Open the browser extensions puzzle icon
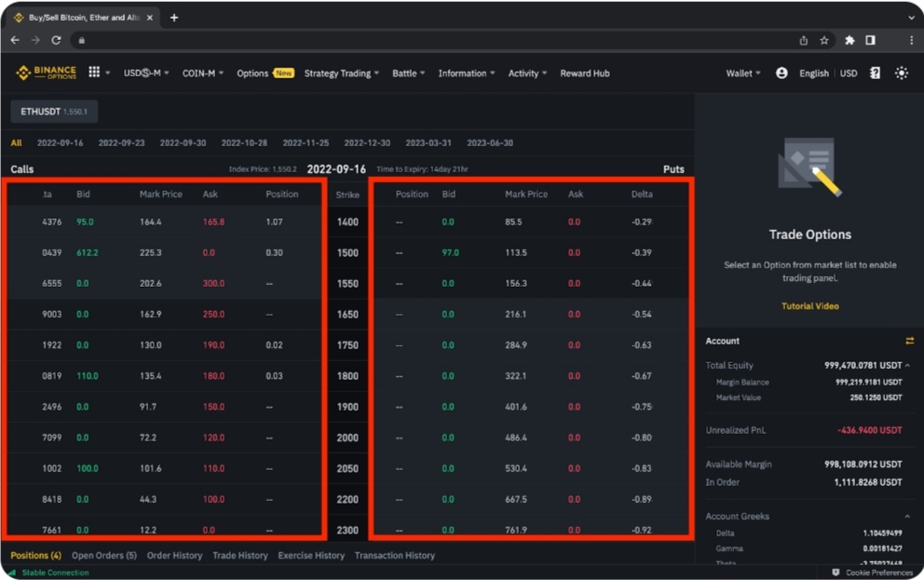 click(x=849, y=40)
